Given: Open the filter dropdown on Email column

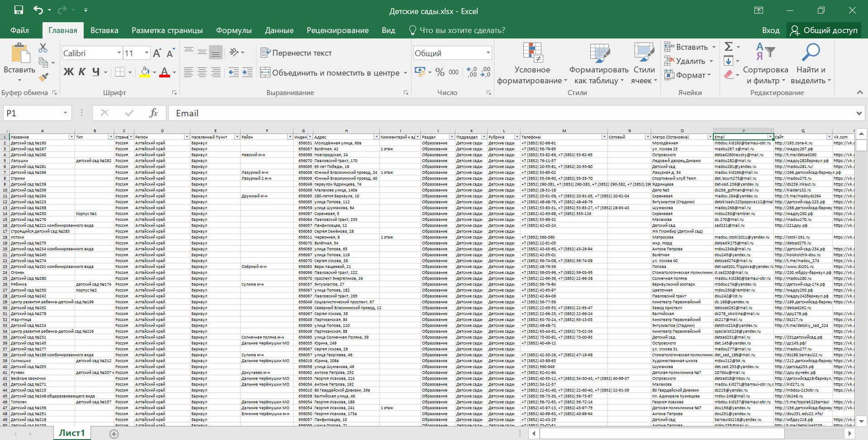Looking at the screenshot, I should [770, 137].
